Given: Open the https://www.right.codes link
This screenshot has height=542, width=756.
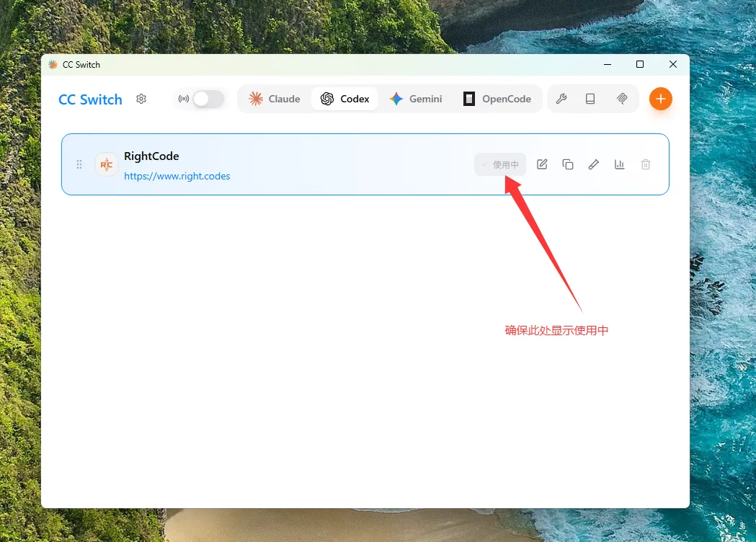Looking at the screenshot, I should (x=177, y=176).
